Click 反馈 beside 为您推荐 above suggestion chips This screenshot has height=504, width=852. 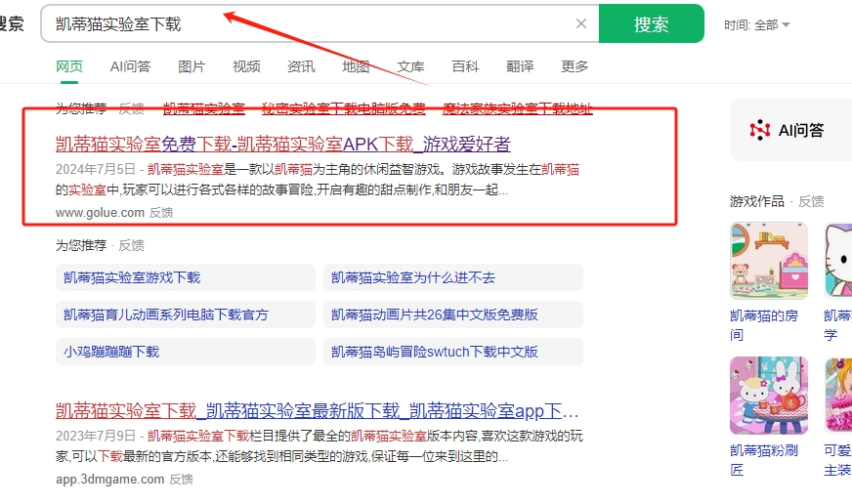pyautogui.click(x=132, y=245)
